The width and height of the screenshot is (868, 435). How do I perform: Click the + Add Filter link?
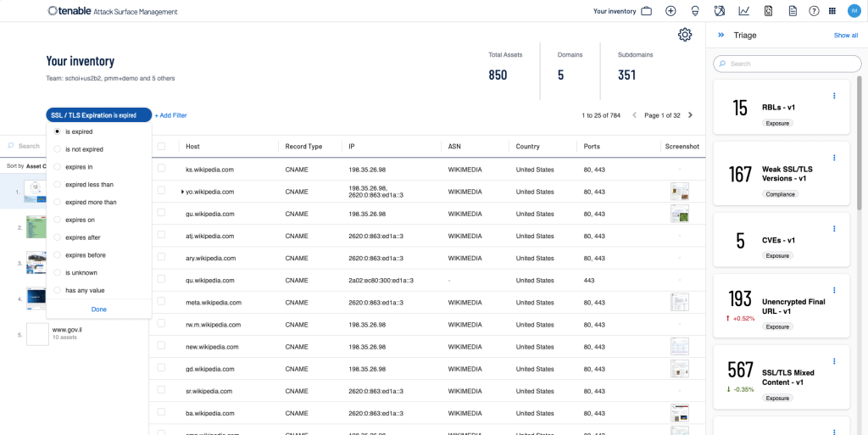[170, 115]
